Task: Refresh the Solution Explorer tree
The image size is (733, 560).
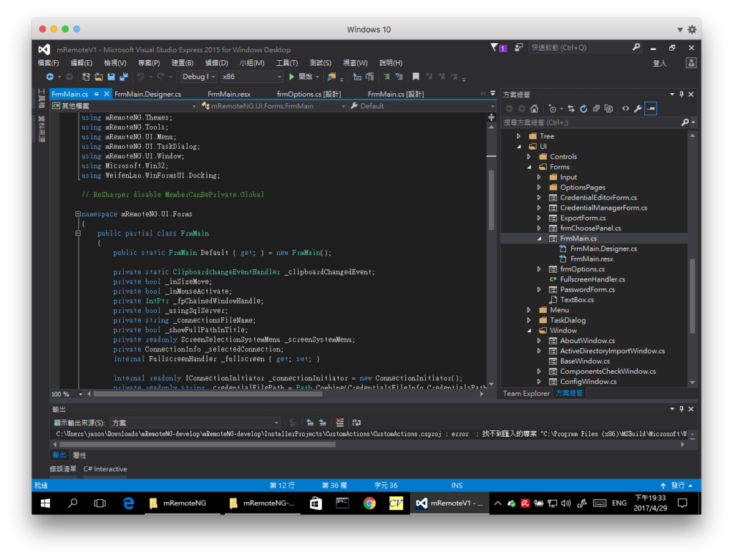Action: point(583,109)
